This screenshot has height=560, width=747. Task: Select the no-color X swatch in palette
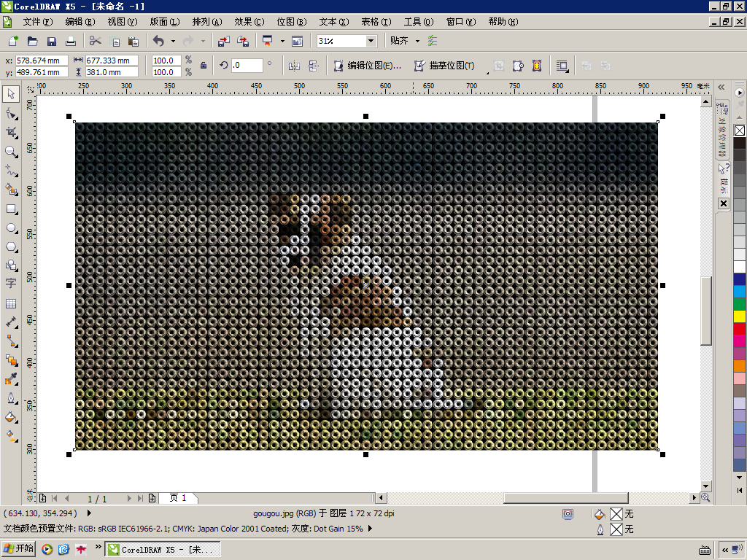point(740,131)
